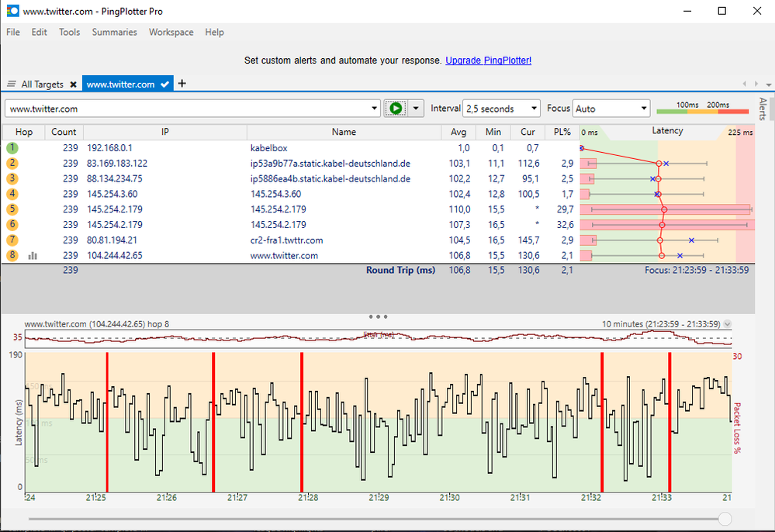Select the hop 5 orange number icon
The width and height of the screenshot is (775, 532).
(12, 209)
